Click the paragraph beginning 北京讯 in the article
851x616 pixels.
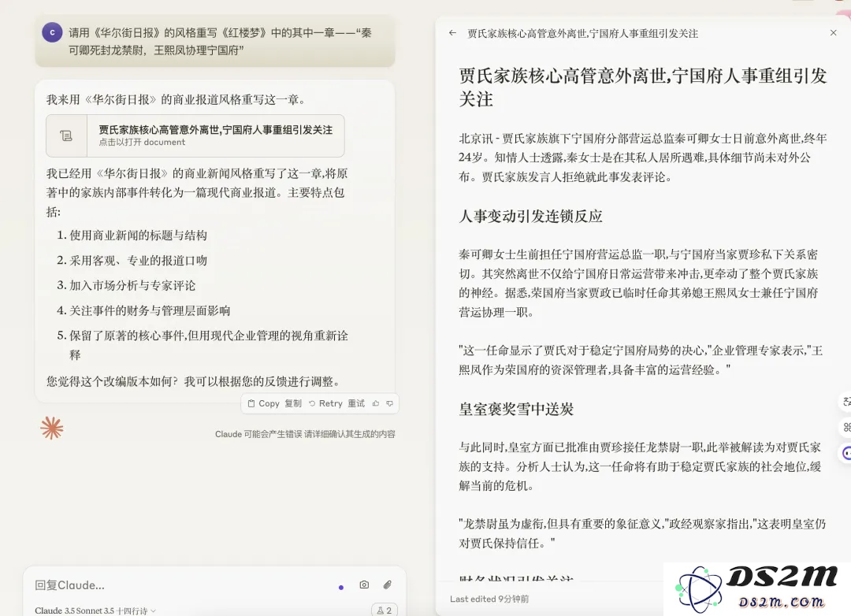[x=643, y=158]
